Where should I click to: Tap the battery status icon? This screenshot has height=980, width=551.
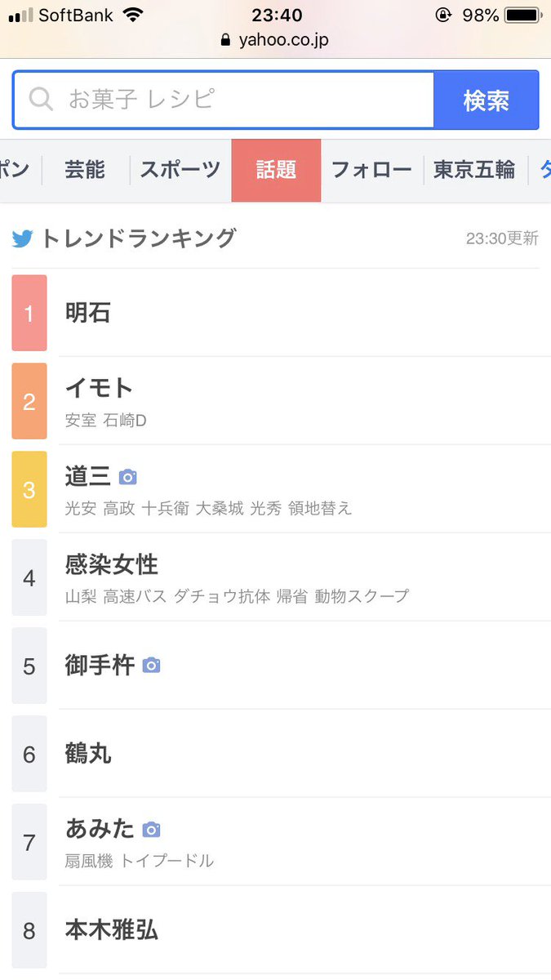(523, 15)
